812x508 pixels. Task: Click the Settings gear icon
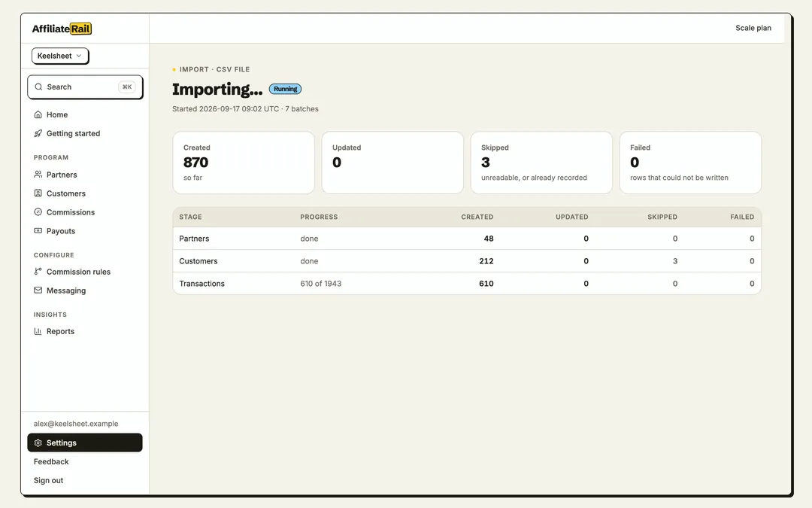(x=38, y=443)
